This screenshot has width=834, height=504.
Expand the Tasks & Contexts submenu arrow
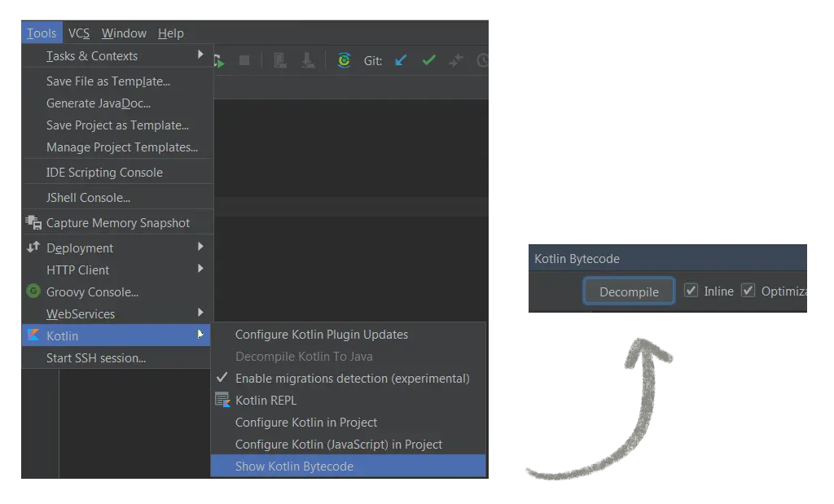(x=200, y=55)
